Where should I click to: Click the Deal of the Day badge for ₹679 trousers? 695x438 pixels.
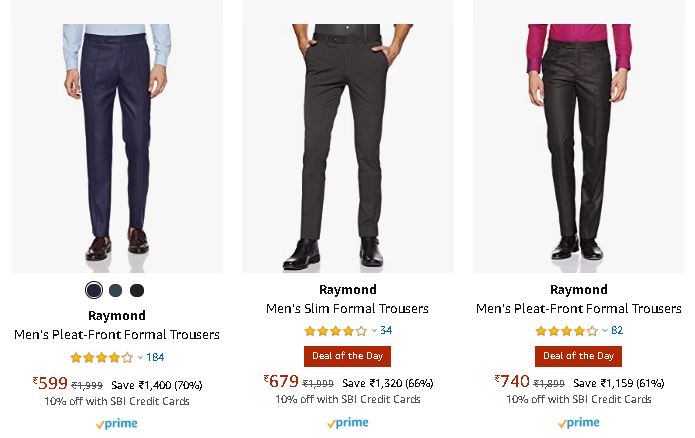347,356
